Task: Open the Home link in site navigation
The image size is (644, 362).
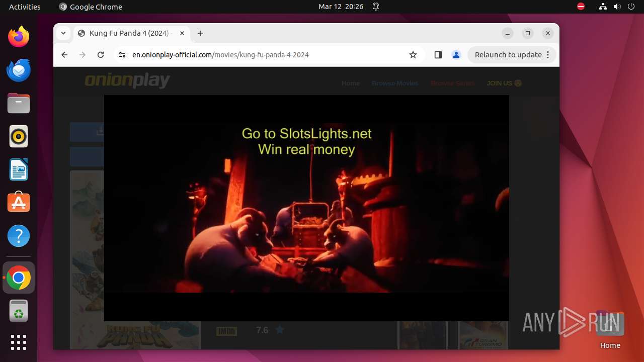Action: [x=351, y=83]
